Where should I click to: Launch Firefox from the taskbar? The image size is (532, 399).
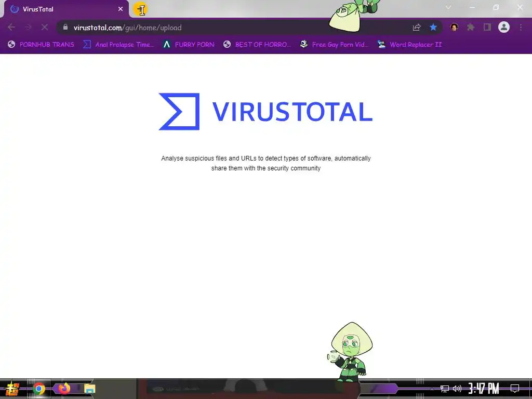coord(64,388)
